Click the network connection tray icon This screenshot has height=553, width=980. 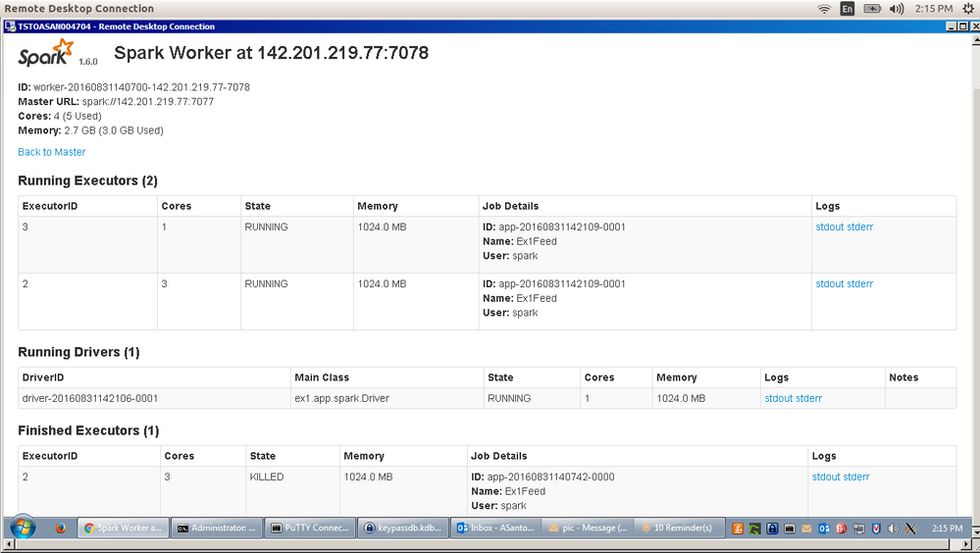858,528
